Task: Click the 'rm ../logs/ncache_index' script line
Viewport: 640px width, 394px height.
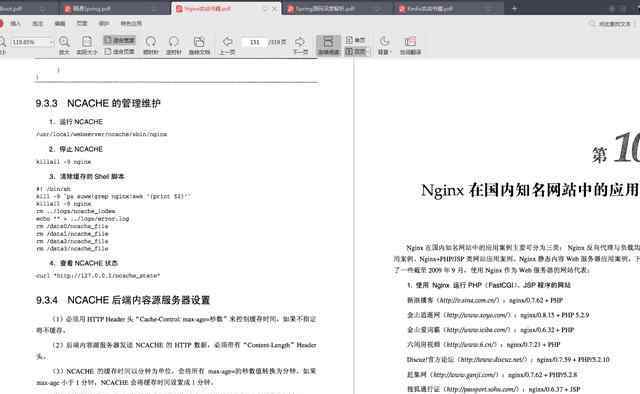Action: 76,211
